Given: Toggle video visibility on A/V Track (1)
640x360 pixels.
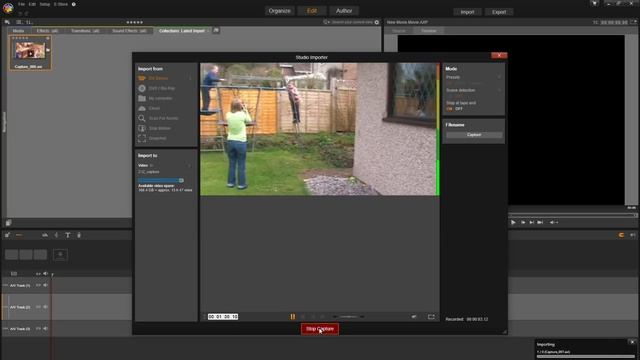Looking at the screenshot, I should (x=38, y=285).
